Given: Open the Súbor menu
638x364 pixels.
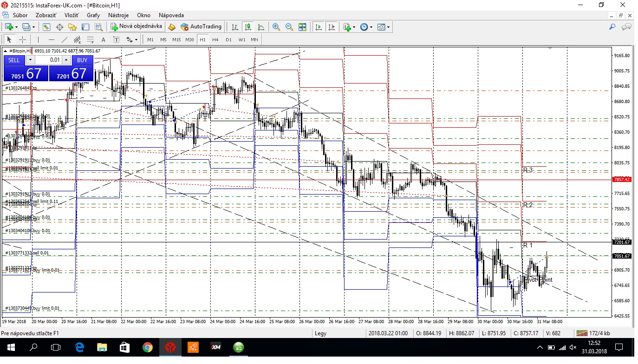Looking at the screenshot, I should click(20, 15).
